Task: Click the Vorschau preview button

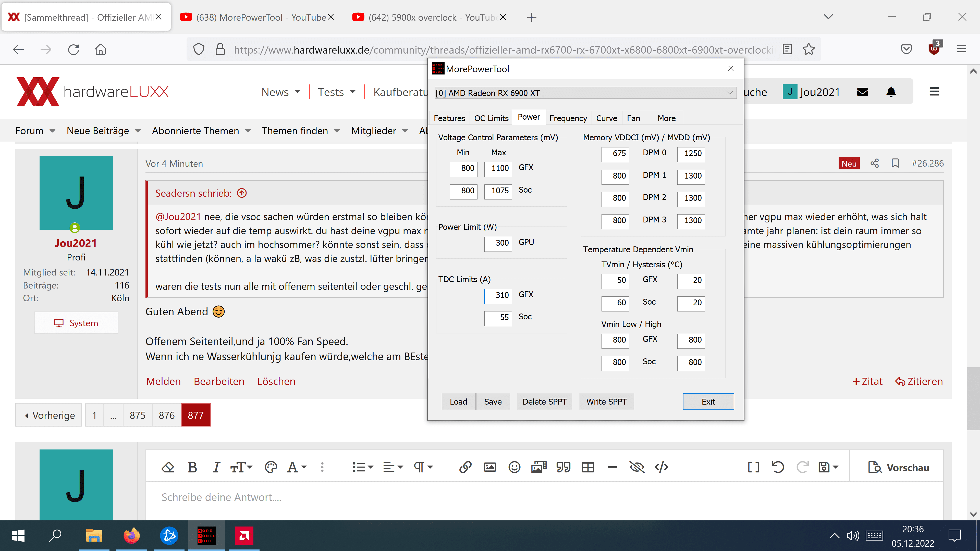Action: 899,467
